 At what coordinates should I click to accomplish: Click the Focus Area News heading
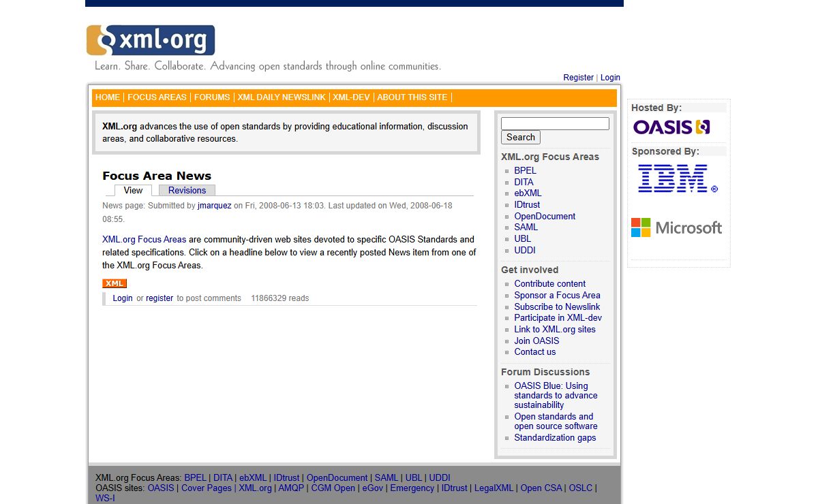157,176
